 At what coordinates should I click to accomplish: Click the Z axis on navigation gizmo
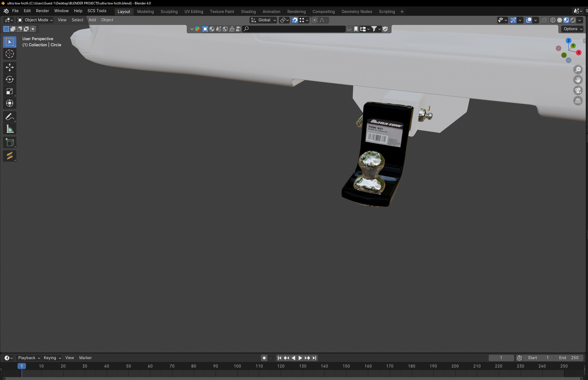point(568,41)
